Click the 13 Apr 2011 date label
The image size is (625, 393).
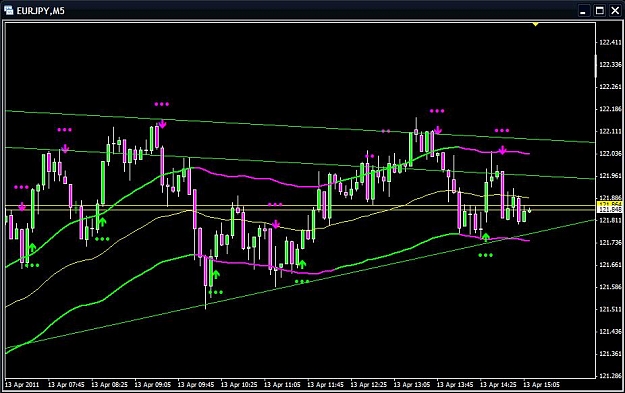pyautogui.click(x=22, y=385)
